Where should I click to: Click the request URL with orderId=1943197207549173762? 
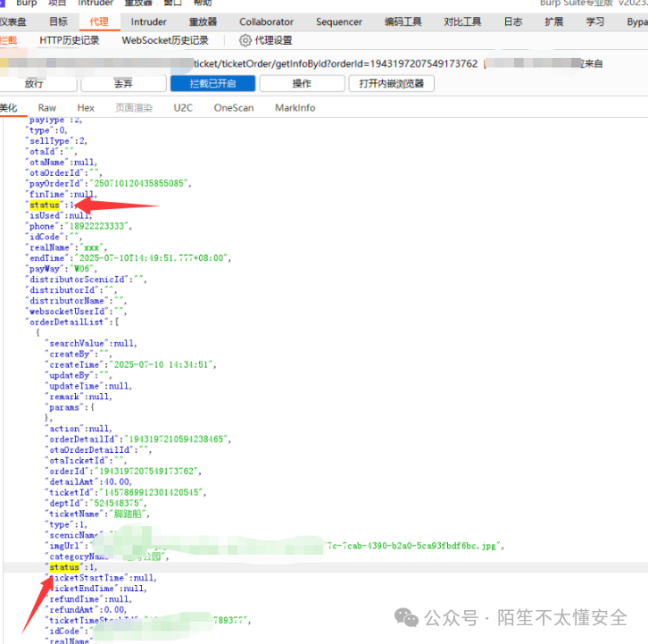tap(336, 63)
